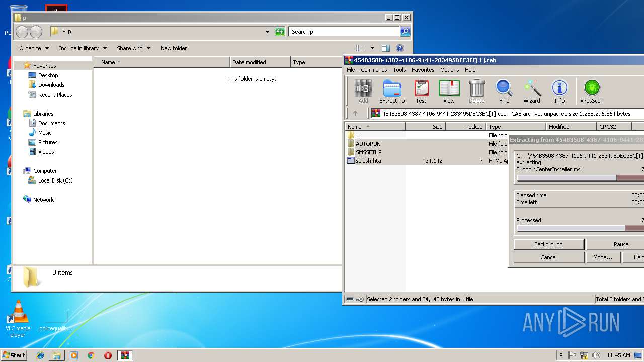Open the View tool in WinRAR
The width and height of the screenshot is (644, 362).
click(x=449, y=92)
